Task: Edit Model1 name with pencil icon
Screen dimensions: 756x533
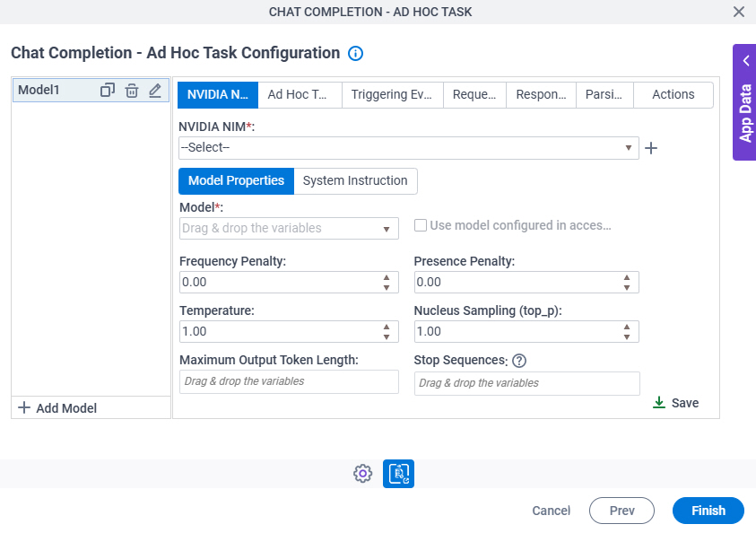Action: point(155,91)
